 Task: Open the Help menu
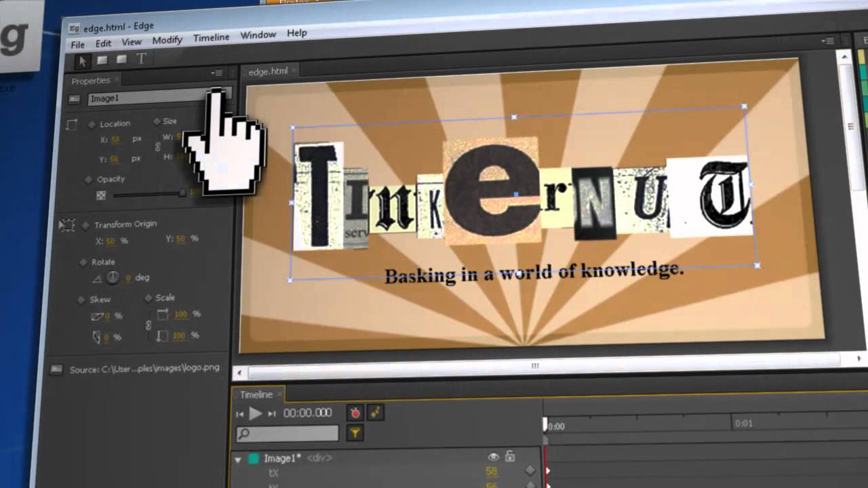click(x=297, y=33)
